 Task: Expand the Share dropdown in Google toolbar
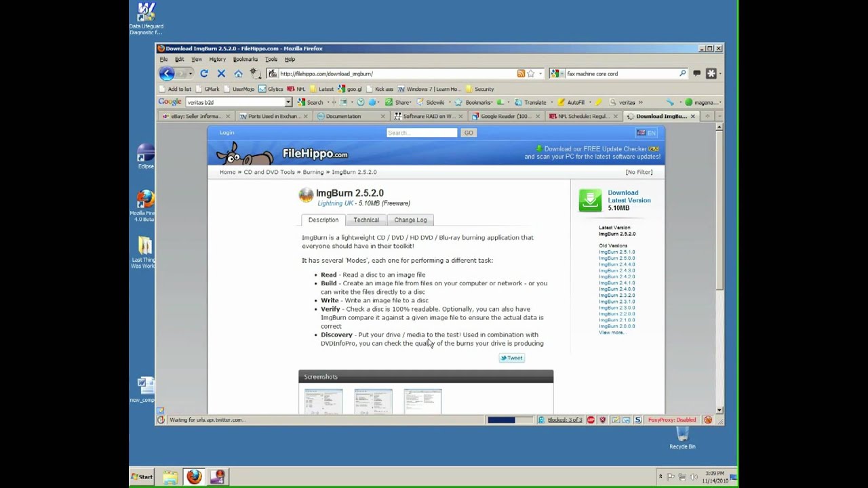pos(412,102)
